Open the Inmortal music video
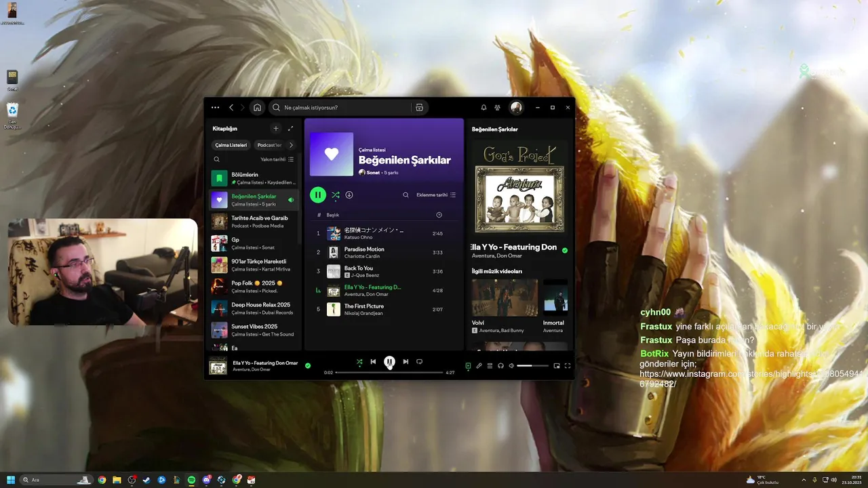The image size is (868, 488). pyautogui.click(x=555, y=298)
